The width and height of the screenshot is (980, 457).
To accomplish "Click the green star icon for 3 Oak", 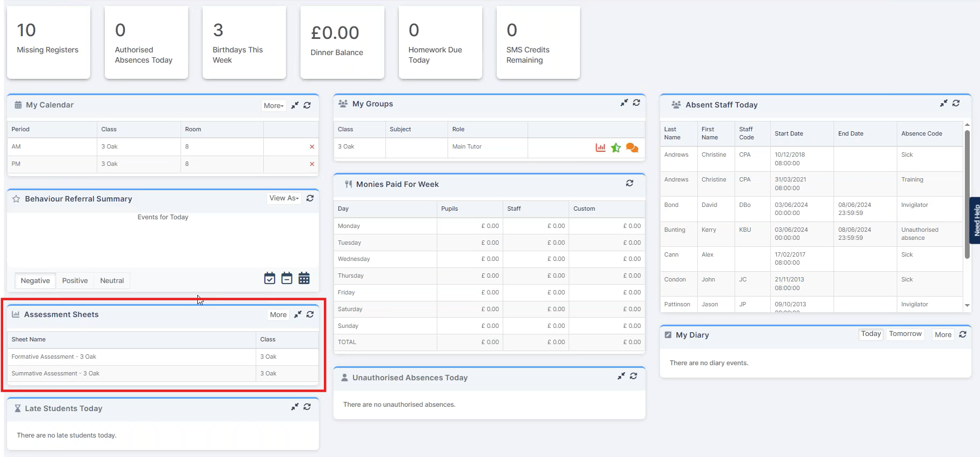I will tap(616, 147).
